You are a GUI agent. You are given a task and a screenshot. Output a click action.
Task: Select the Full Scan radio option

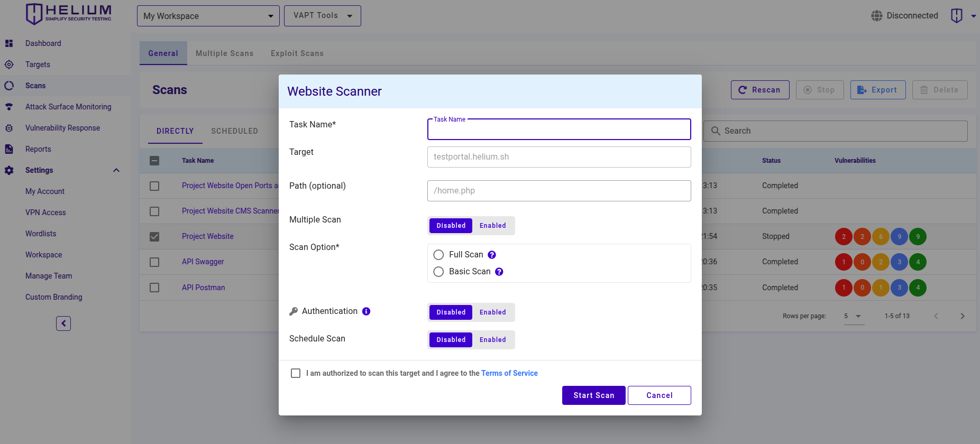tap(438, 255)
